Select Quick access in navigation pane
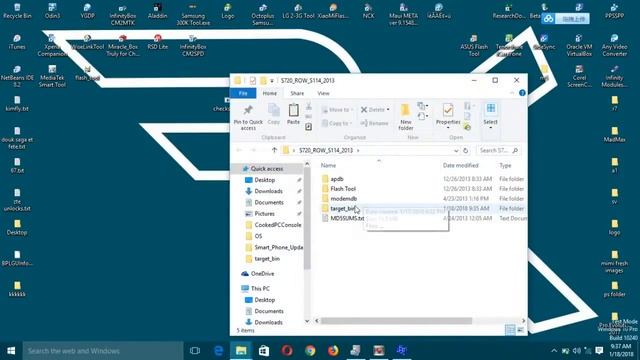The width and height of the screenshot is (640, 360). (267, 169)
